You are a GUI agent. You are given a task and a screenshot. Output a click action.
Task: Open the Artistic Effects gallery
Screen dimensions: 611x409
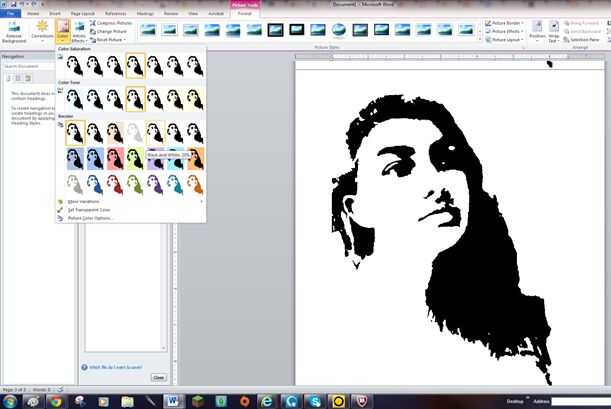(x=79, y=29)
